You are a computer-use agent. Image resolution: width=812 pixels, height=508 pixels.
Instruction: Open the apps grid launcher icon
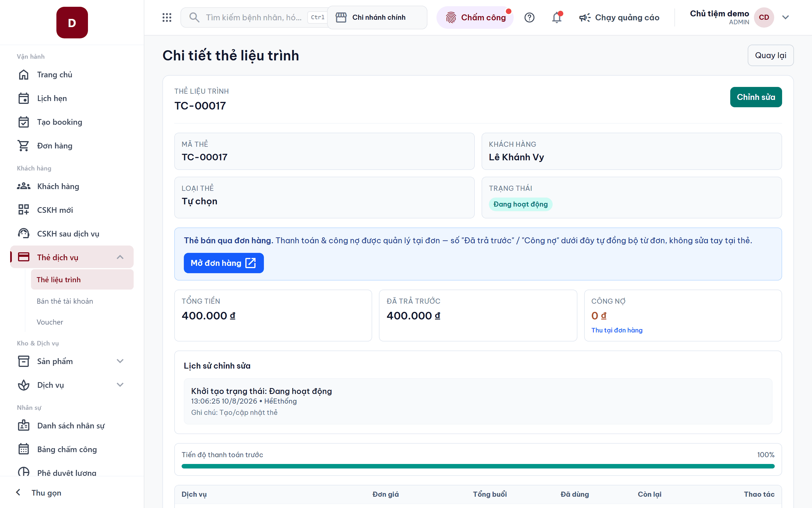167,17
